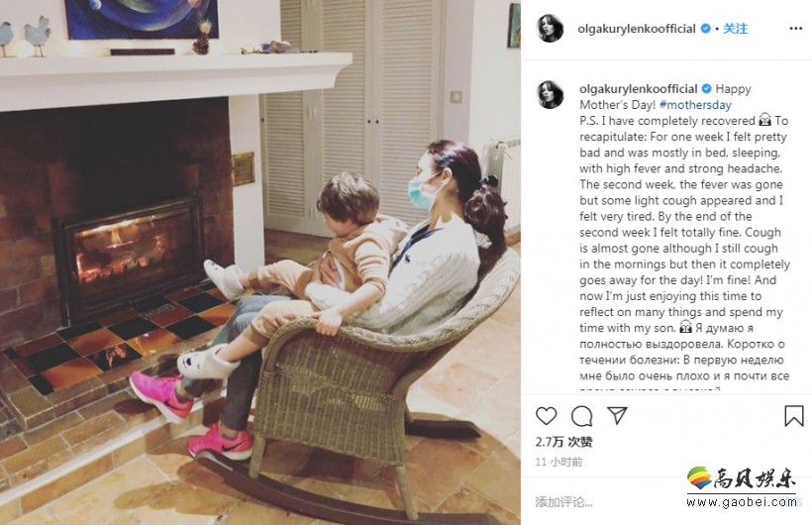This screenshot has height=525, width=812.
Task: Focus the 添加评论 comment field
Action: tap(608, 501)
